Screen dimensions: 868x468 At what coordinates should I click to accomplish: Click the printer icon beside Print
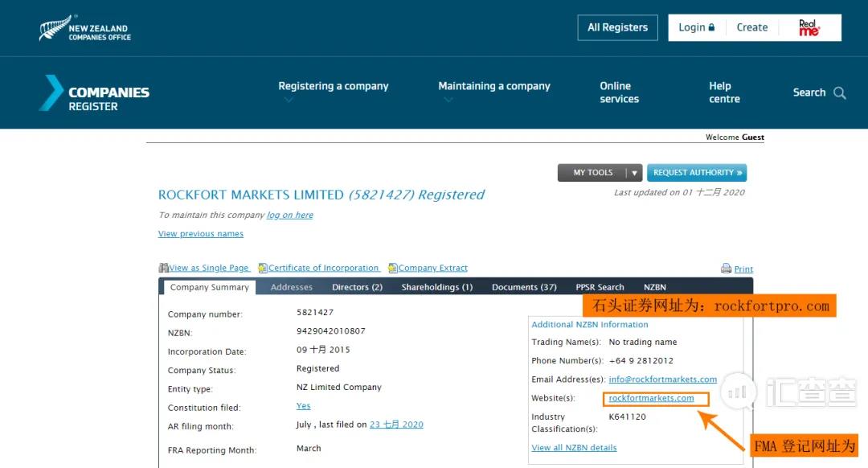[x=726, y=269]
